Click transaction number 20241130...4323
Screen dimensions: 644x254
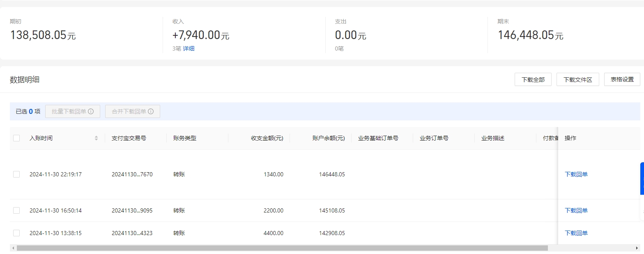pos(132,233)
